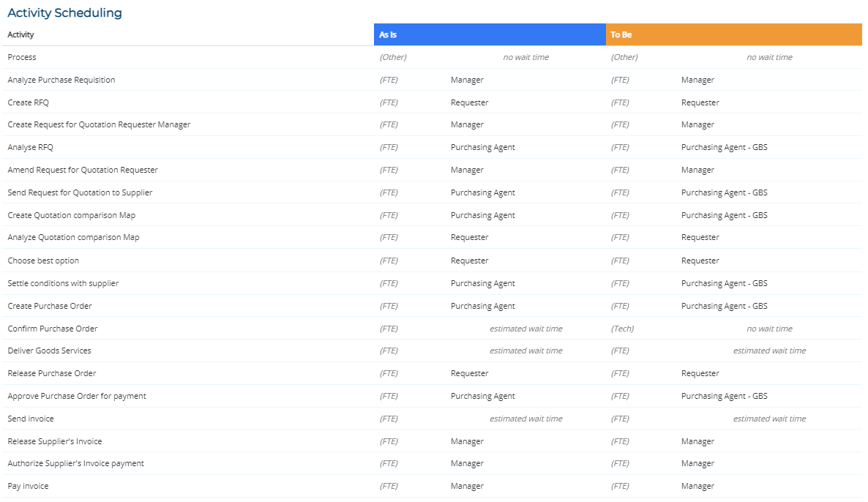868x502 pixels.
Task: Select the Analyze Purchase Requisition activity row
Action: (61, 80)
